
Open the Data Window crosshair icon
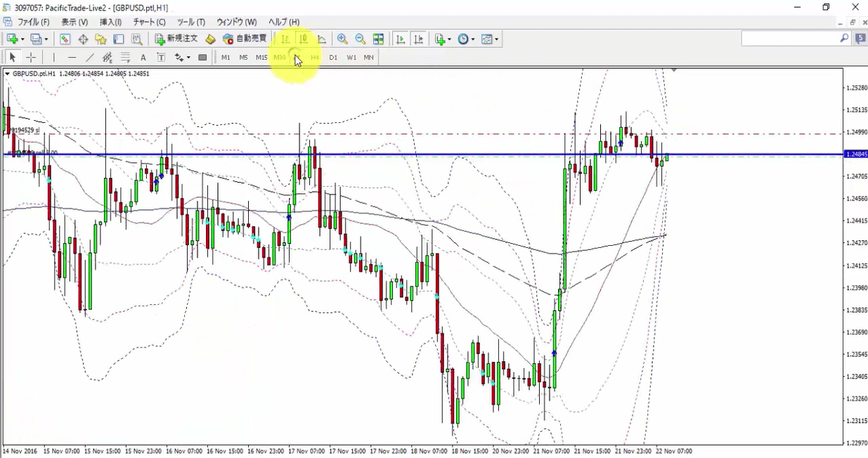pos(83,39)
